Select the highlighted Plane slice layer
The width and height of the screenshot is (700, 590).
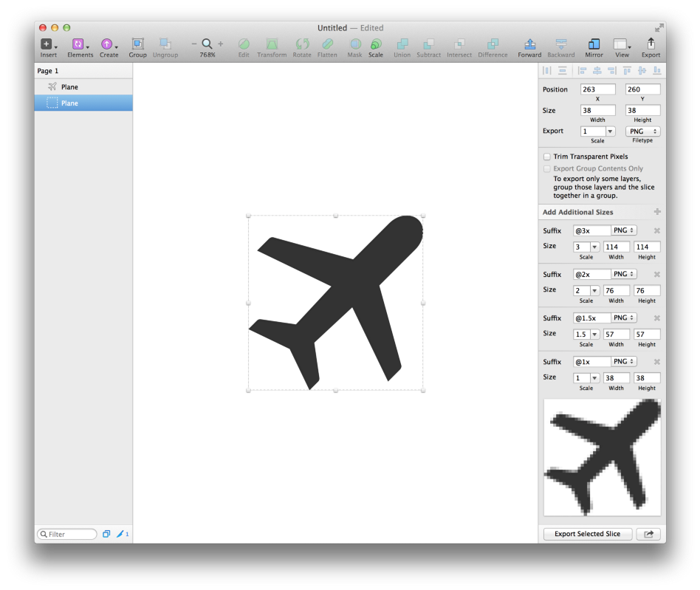pos(83,103)
